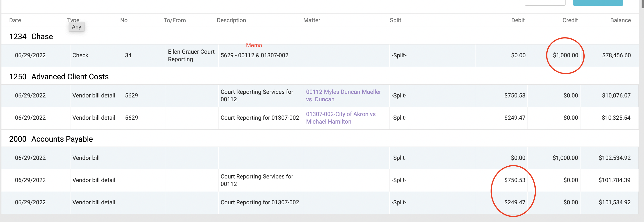The width and height of the screenshot is (644, 222).
Task: Select the 2000 Accounts Payable heading
Action: [x=51, y=139]
